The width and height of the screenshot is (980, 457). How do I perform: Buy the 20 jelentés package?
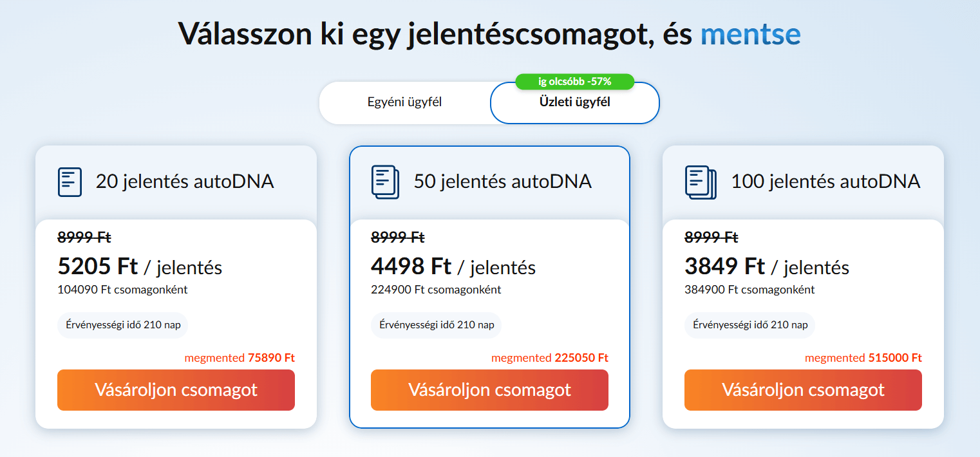(x=176, y=390)
